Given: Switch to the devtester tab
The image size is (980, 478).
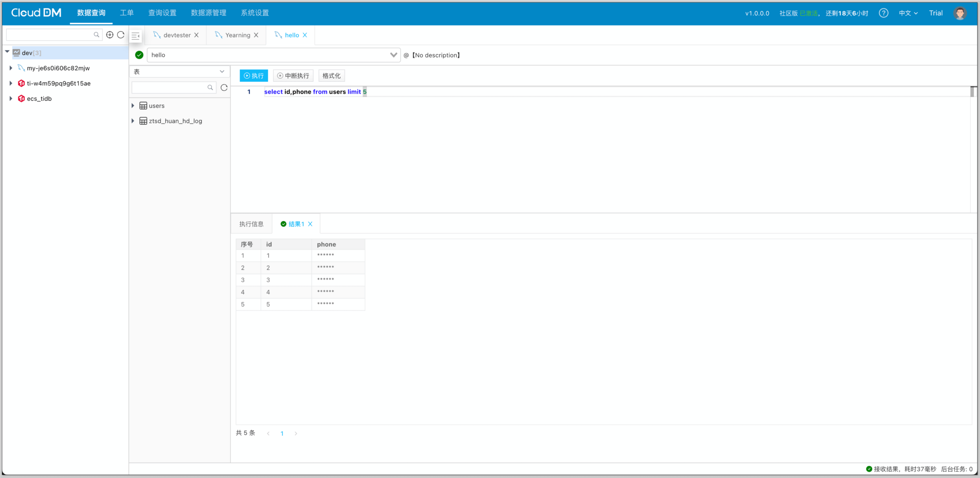Looking at the screenshot, I should pos(177,35).
